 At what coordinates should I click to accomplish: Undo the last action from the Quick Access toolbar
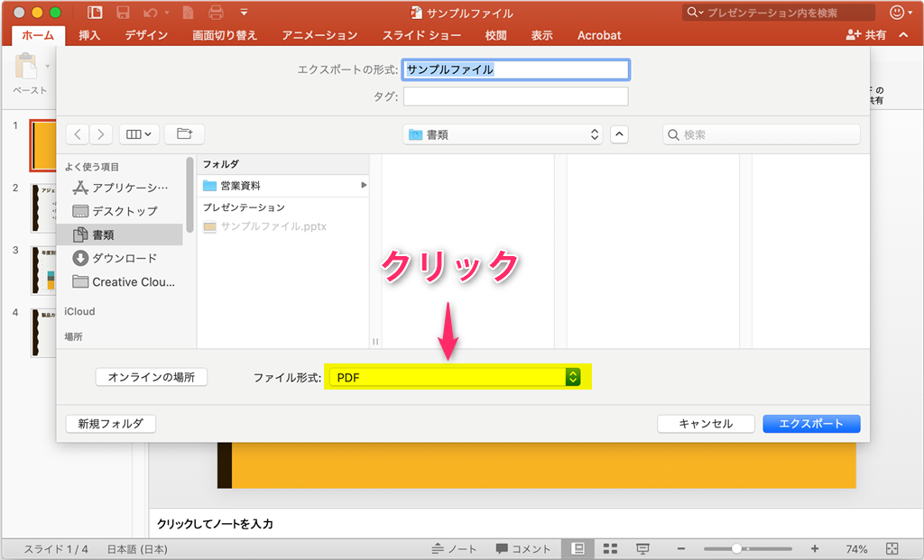(149, 12)
